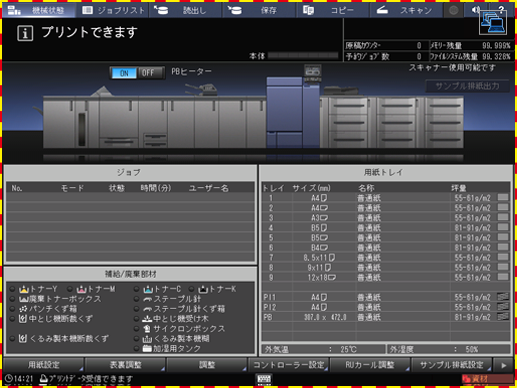The width and height of the screenshot is (517, 388).
Task: Click the 中とじ機断裁くず icon
Action: tap(23, 319)
